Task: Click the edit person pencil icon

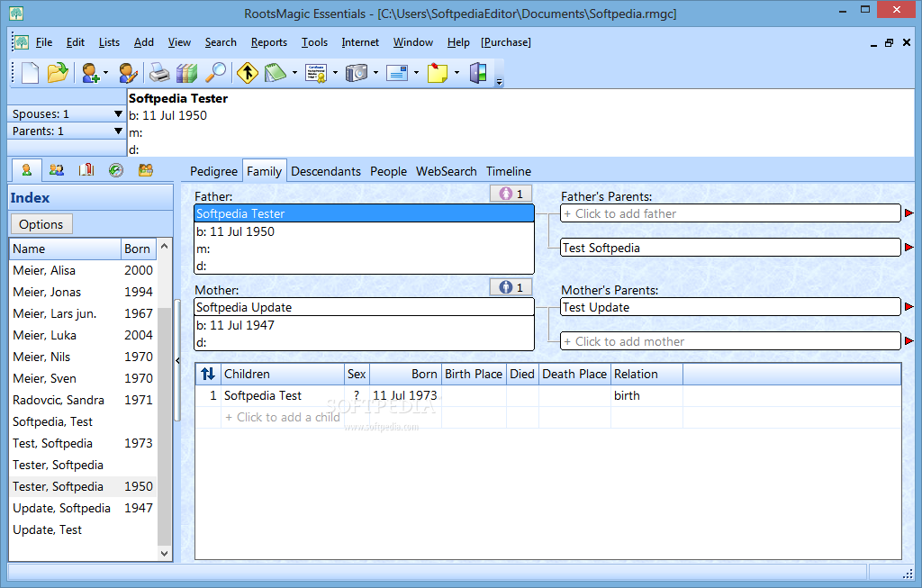Action: 128,73
